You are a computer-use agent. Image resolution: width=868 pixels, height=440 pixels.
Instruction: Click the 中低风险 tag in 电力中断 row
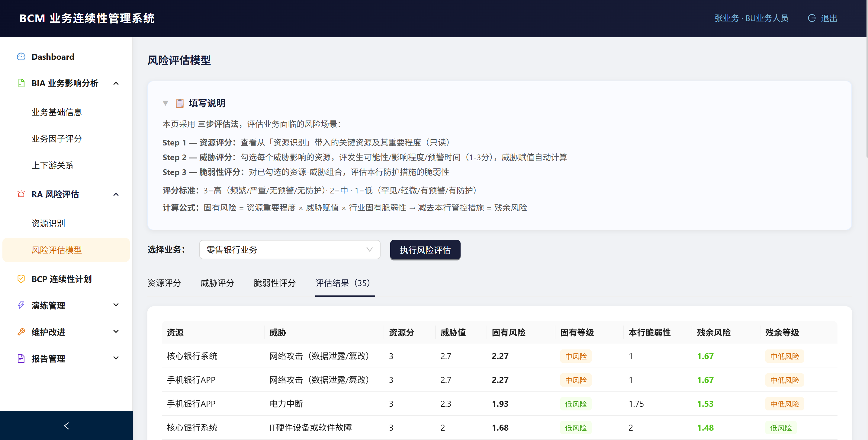784,404
